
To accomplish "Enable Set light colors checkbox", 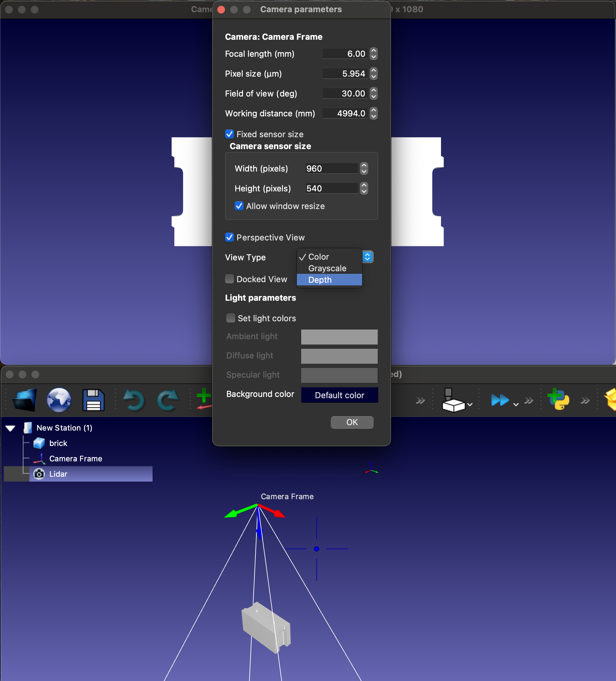I will pos(231,318).
